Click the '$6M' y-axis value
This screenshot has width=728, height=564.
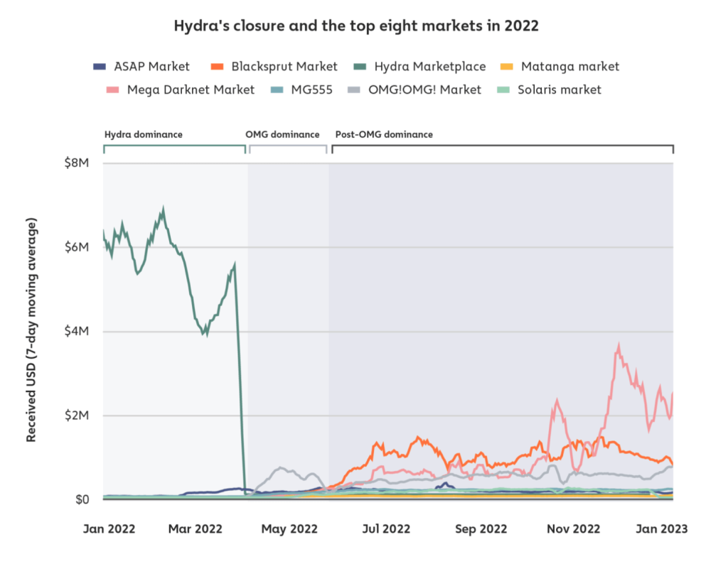pyautogui.click(x=77, y=247)
